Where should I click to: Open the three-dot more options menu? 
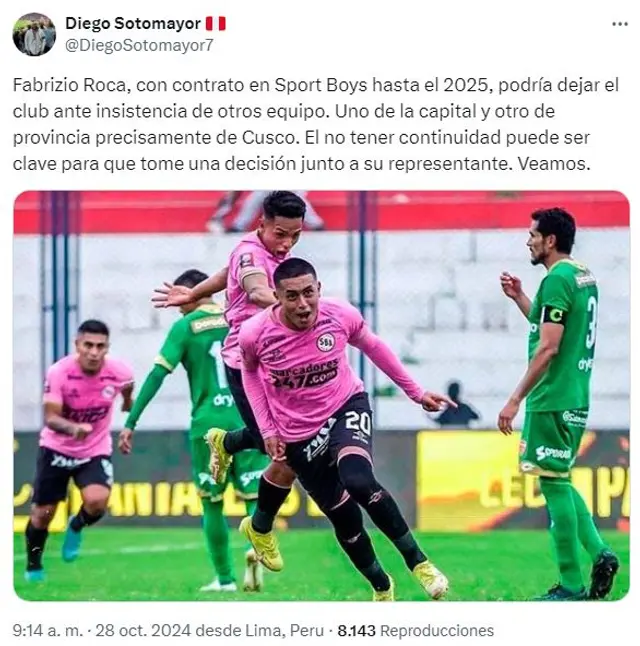click(619, 24)
